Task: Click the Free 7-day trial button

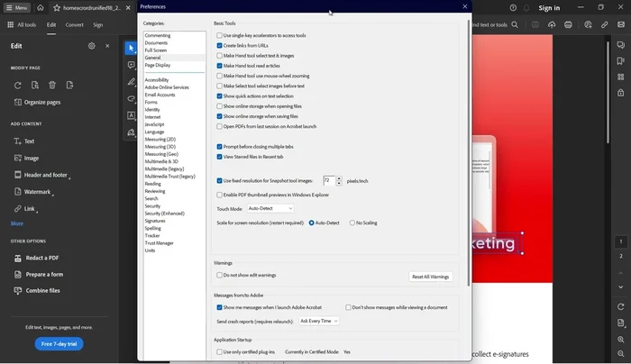Action: (59, 344)
